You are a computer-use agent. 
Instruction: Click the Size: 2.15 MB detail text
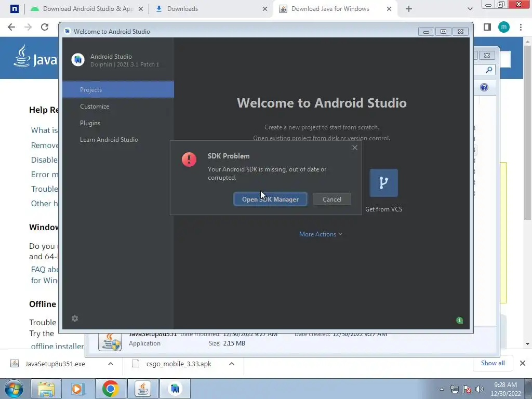tap(227, 343)
